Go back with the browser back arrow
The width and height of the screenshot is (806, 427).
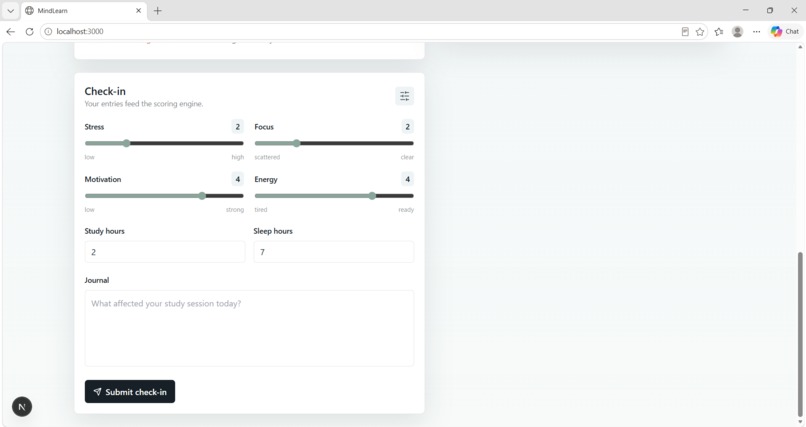10,31
